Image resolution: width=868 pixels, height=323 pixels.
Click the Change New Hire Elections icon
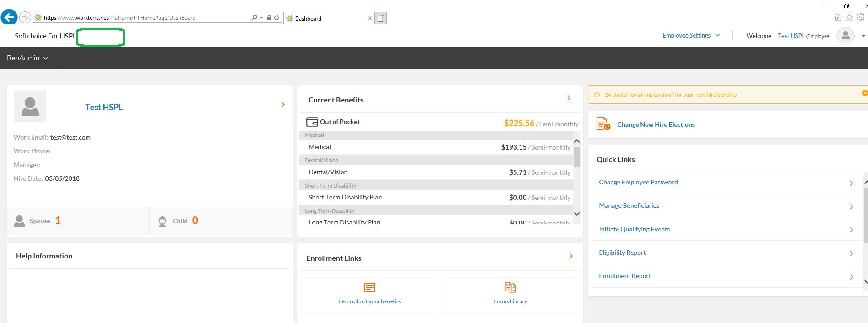[x=603, y=124]
